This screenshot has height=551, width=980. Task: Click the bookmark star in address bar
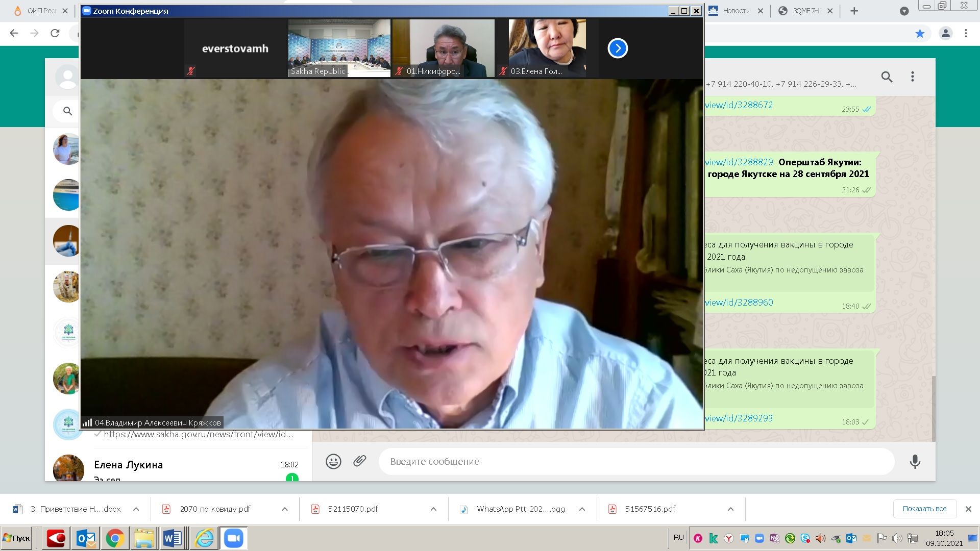tap(920, 34)
